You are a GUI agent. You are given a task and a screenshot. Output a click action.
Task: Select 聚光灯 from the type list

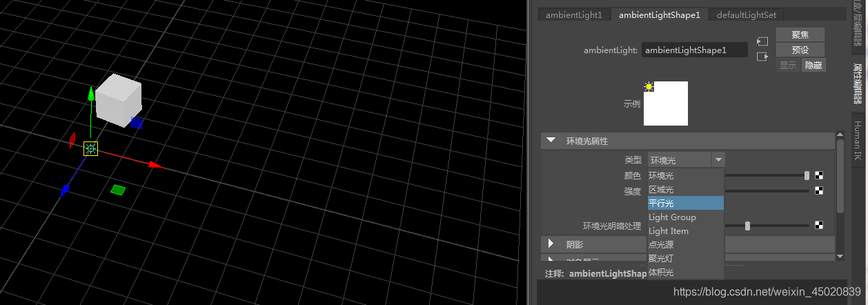(685, 258)
